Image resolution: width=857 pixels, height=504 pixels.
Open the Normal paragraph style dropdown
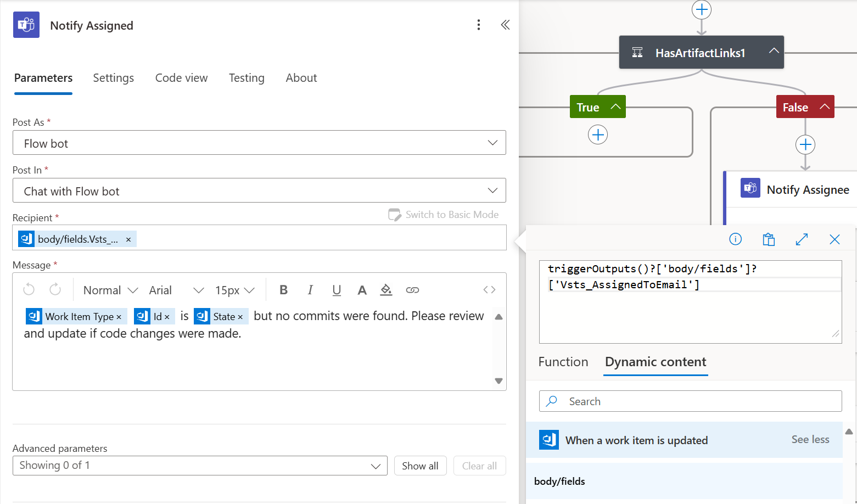(x=110, y=290)
